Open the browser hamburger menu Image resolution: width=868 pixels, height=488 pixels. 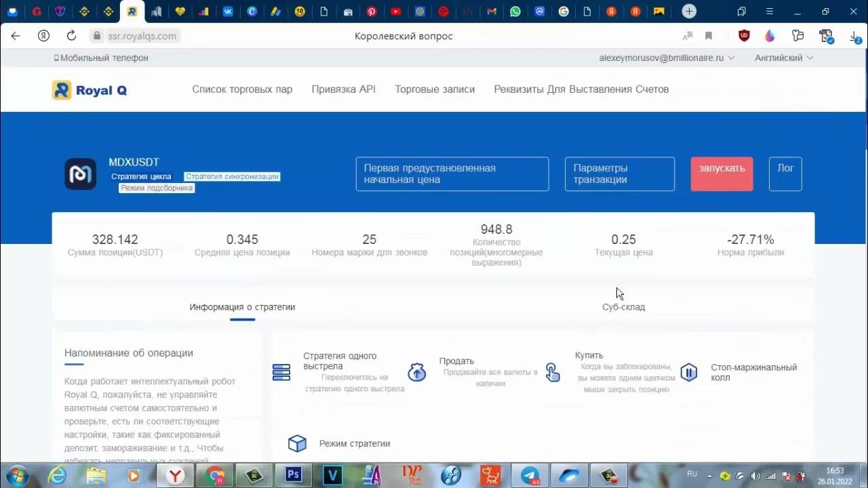(x=769, y=12)
